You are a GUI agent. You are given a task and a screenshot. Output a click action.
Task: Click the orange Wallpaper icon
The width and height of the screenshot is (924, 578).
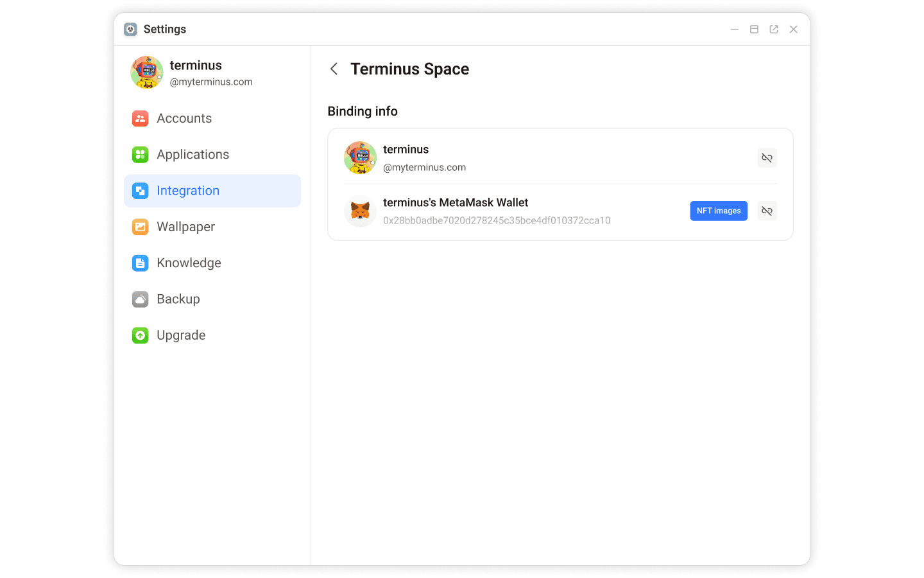click(x=140, y=227)
